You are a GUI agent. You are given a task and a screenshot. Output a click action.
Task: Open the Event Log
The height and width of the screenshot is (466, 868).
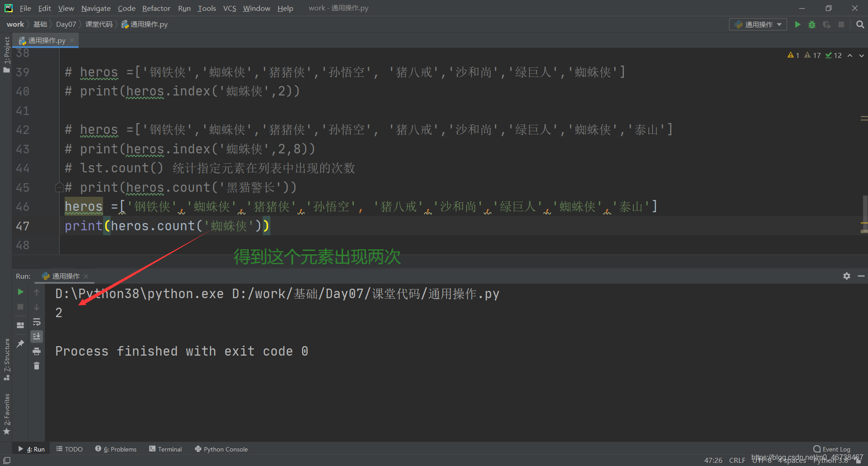832,449
